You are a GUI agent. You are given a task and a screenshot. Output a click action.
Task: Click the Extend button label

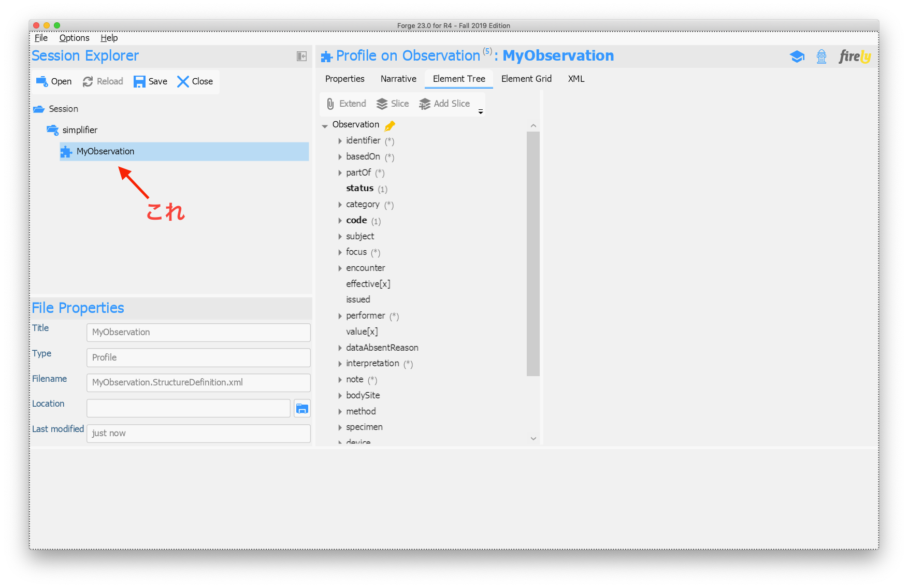[x=353, y=104]
